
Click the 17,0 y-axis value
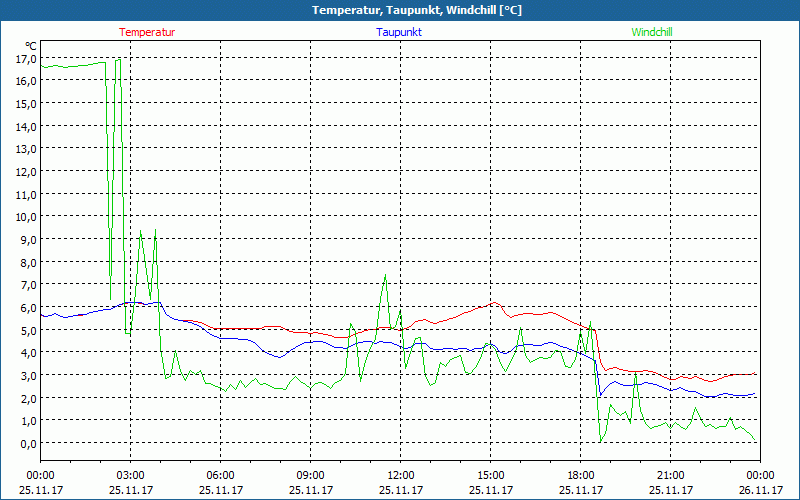tap(27, 59)
